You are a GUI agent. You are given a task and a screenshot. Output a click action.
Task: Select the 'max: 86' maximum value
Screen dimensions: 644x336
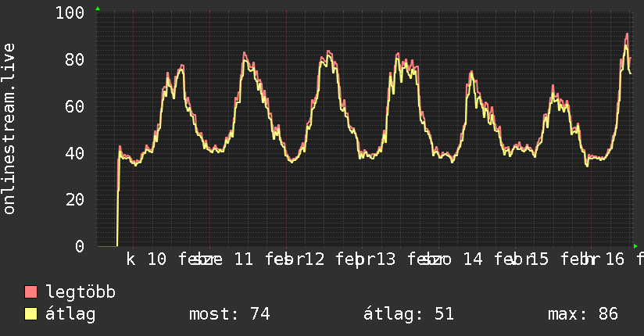point(583,314)
